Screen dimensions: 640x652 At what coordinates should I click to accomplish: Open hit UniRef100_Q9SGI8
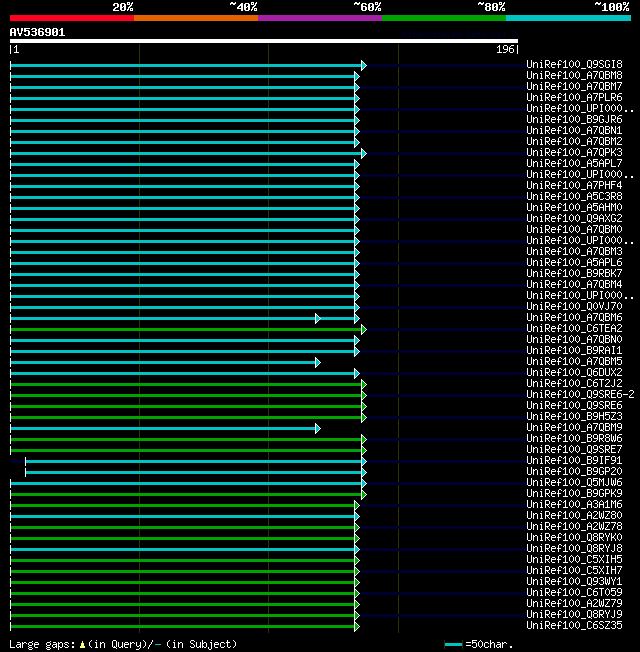pyautogui.click(x=574, y=64)
